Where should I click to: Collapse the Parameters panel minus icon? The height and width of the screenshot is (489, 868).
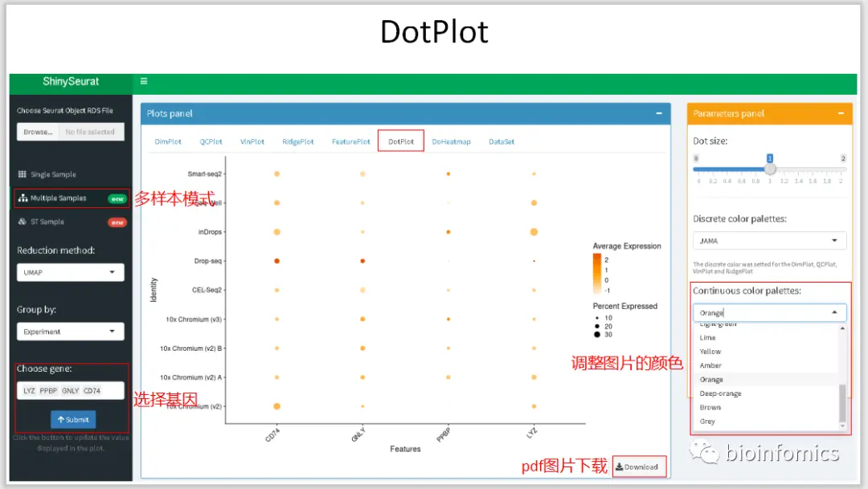tap(841, 113)
